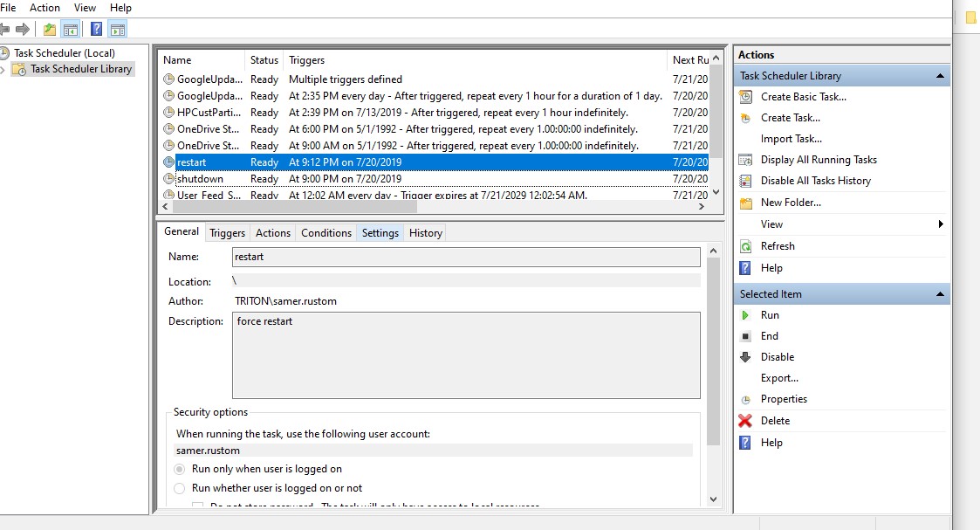This screenshot has height=530, width=980.
Task: Switch to the Actions tab
Action: tap(273, 233)
